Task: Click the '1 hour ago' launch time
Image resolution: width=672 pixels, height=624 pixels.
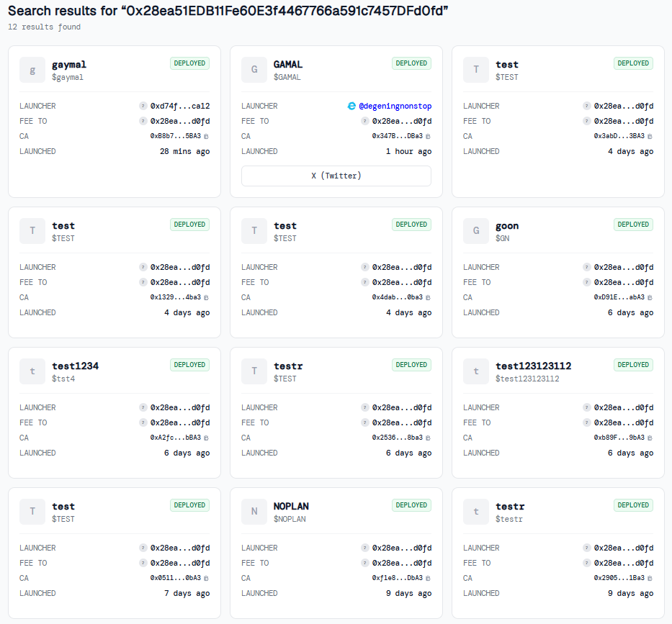Action: click(x=408, y=152)
